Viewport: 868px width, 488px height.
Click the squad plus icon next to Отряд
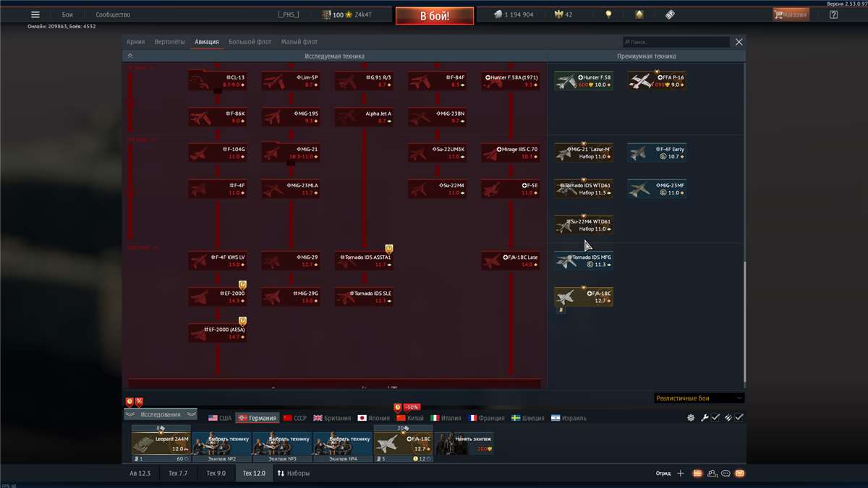coord(680,474)
